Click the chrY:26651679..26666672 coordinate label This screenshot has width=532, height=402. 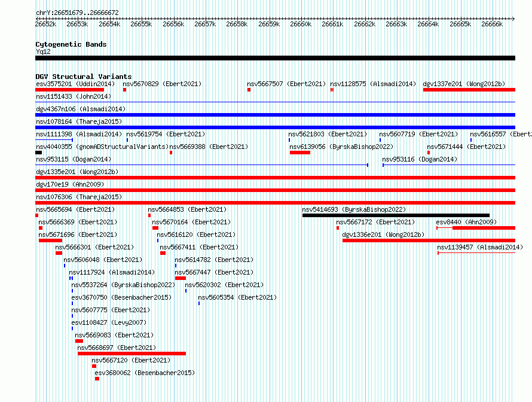pyautogui.click(x=77, y=13)
